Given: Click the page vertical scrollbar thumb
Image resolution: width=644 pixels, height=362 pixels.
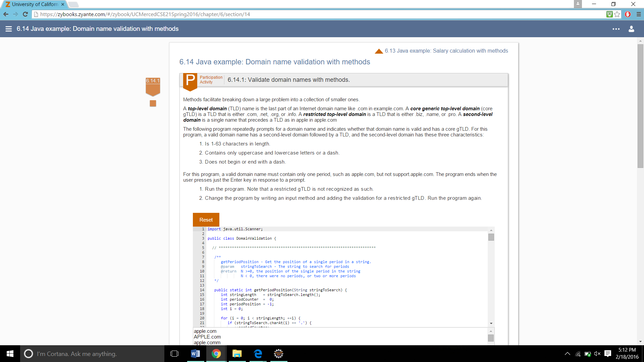Looking at the screenshot, I should pos(640,106).
